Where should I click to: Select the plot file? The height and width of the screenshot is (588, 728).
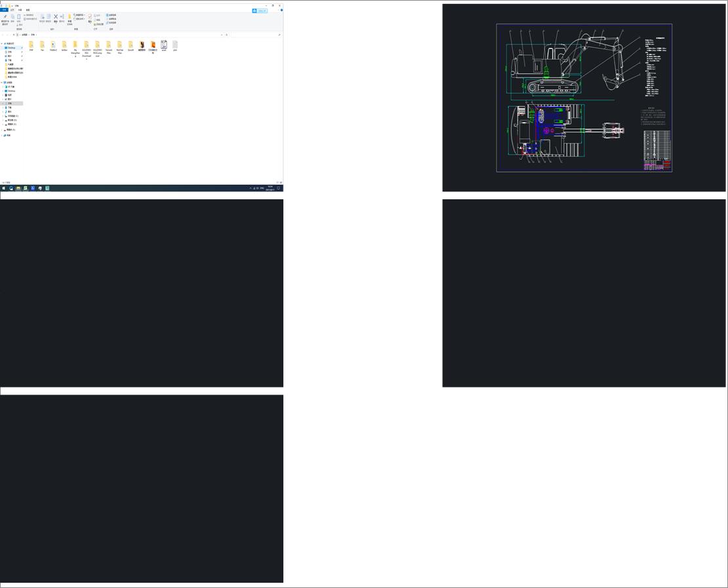click(175, 45)
